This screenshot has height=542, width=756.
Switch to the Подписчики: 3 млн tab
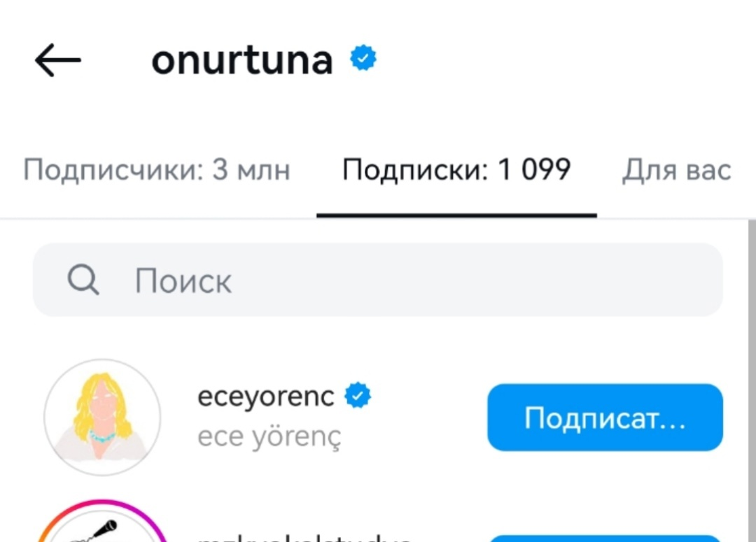point(157,170)
